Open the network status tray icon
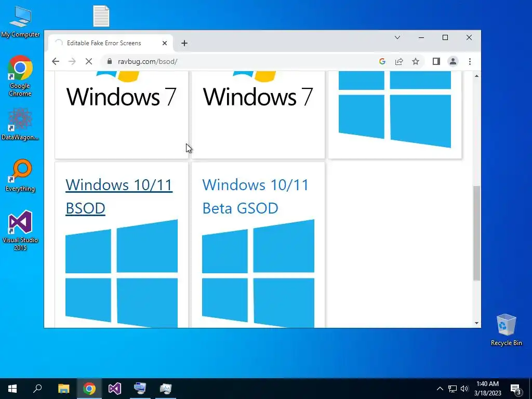The image size is (532, 399). coord(453,389)
